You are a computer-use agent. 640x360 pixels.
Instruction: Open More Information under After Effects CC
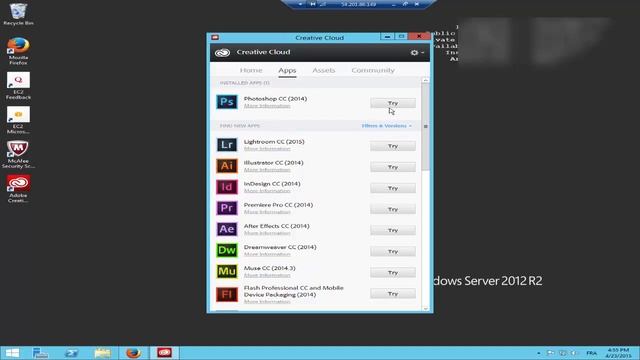point(267,233)
